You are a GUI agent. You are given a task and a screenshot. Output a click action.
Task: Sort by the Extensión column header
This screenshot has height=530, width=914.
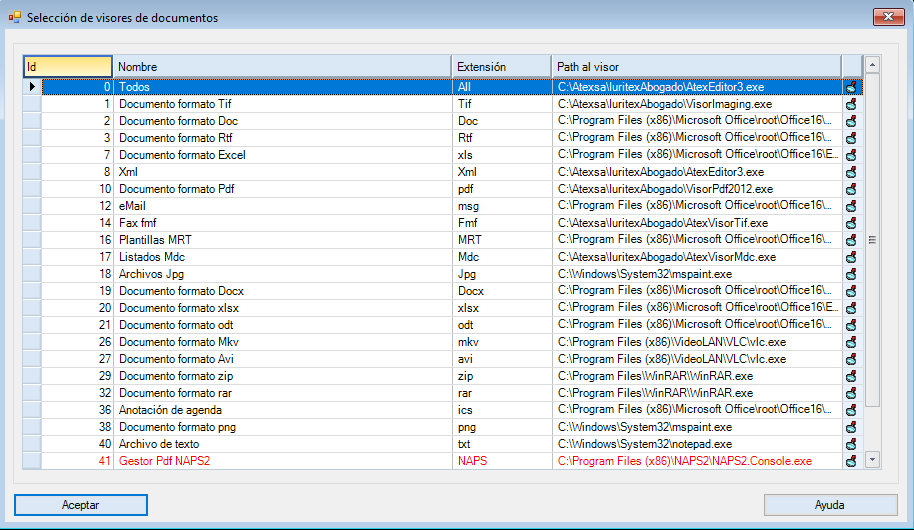(500, 66)
